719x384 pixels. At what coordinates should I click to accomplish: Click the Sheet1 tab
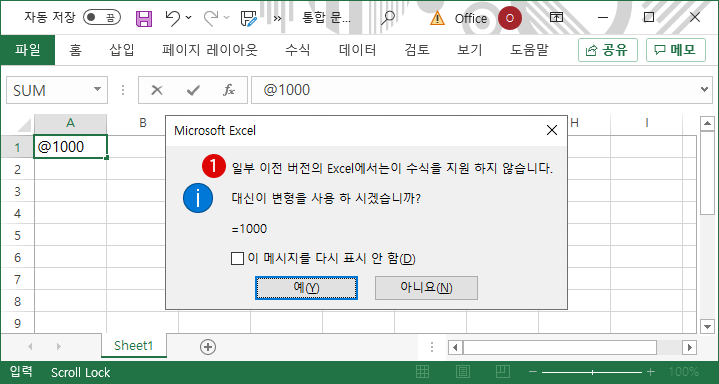tap(134, 345)
